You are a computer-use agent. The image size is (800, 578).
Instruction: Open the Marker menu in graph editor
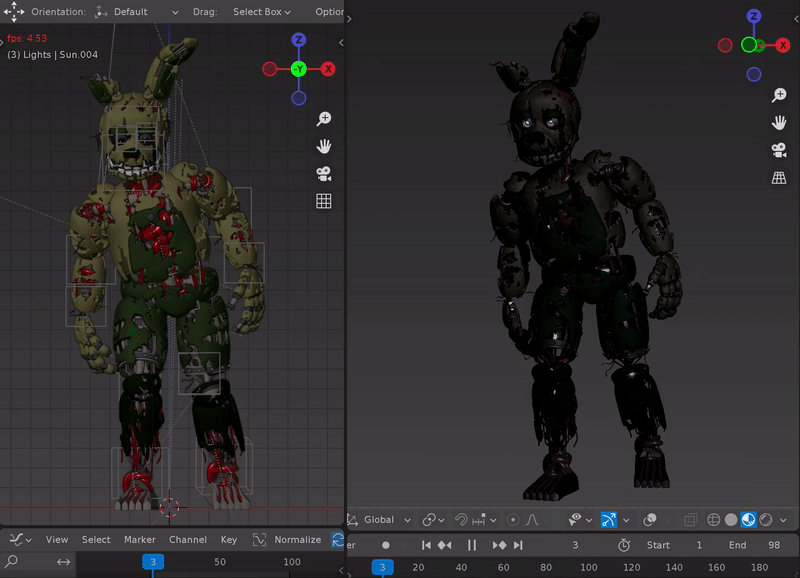(139, 539)
